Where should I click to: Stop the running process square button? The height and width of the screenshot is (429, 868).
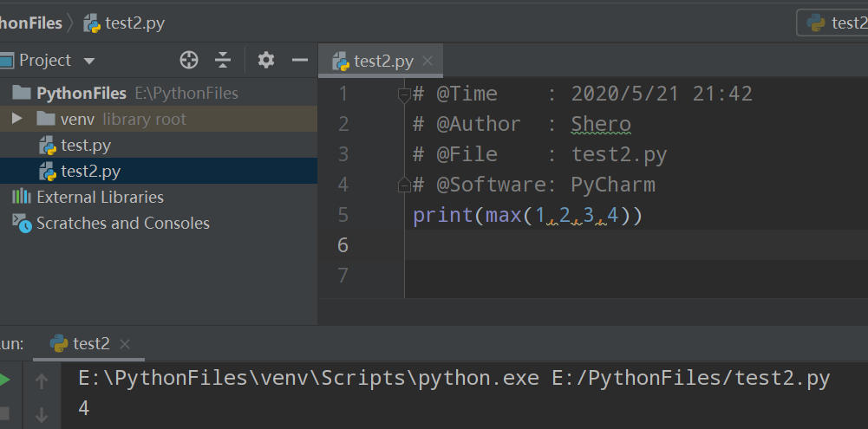(x=4, y=413)
